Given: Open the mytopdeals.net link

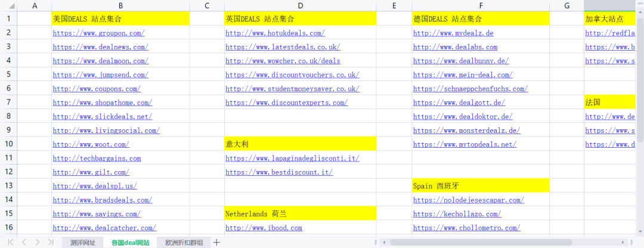Looking at the screenshot, I should [465, 144].
